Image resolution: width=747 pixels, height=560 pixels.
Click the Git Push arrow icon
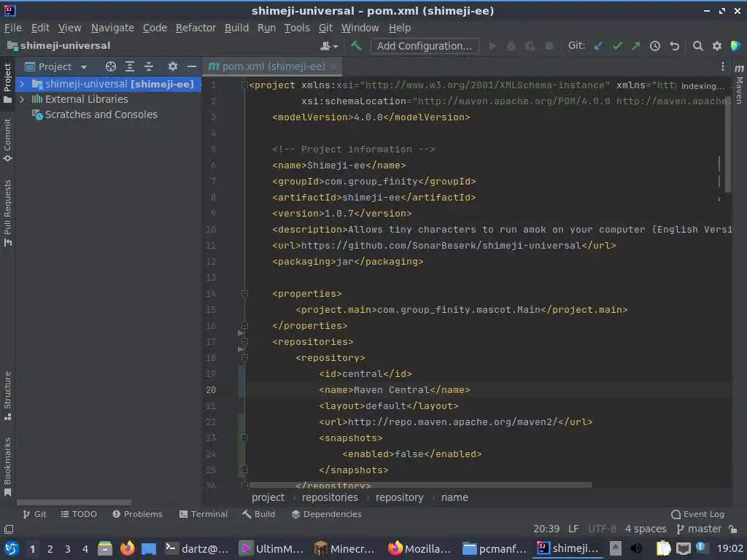(x=636, y=46)
